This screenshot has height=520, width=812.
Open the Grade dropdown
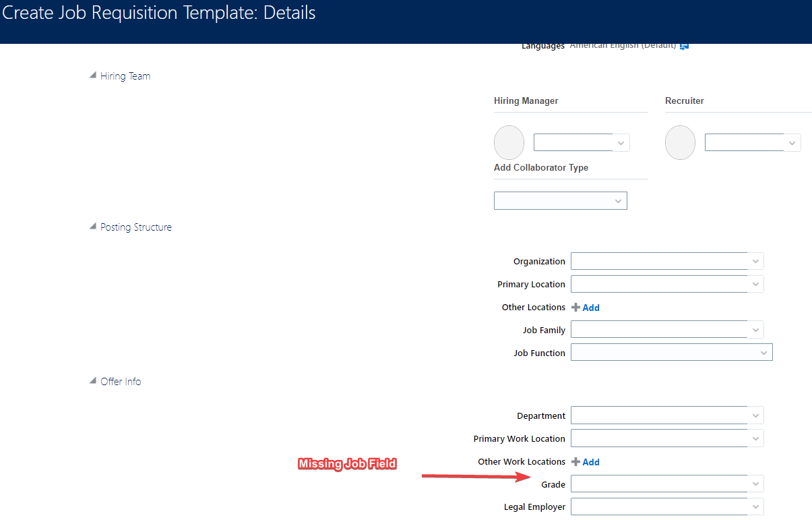755,484
